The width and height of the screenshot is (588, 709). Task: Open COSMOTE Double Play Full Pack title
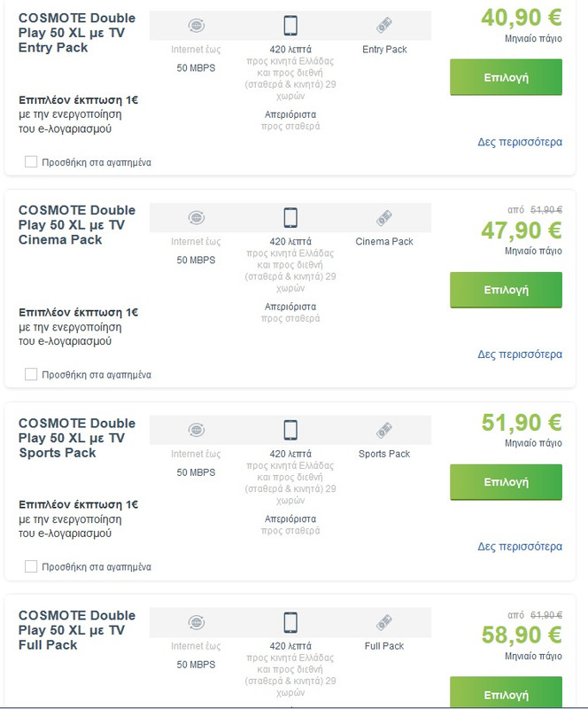click(76, 630)
